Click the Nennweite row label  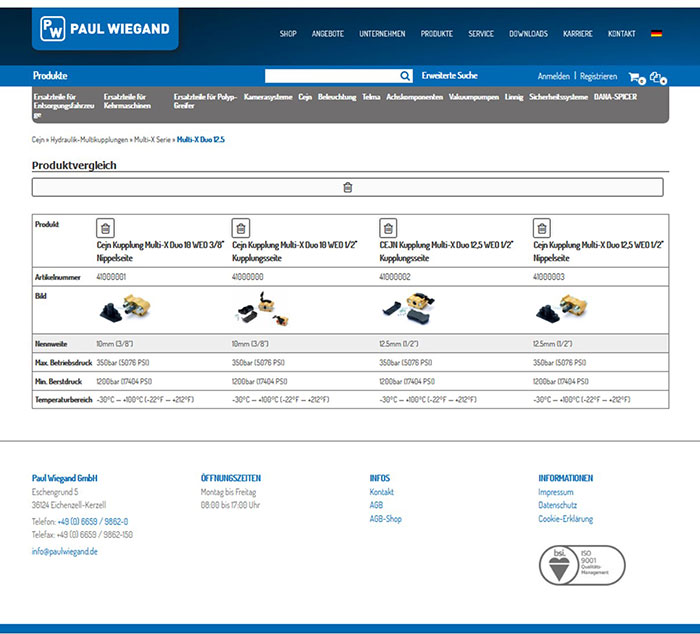[51, 344]
